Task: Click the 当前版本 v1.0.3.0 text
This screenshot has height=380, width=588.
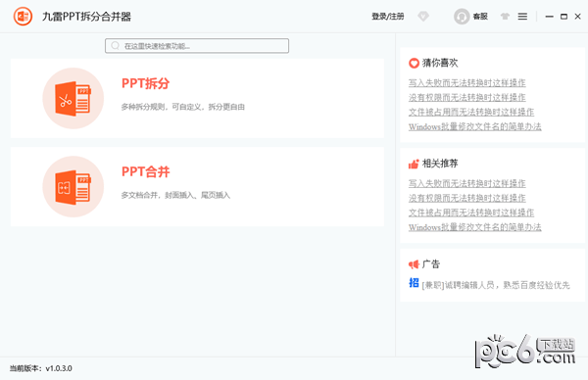Action: [40, 368]
